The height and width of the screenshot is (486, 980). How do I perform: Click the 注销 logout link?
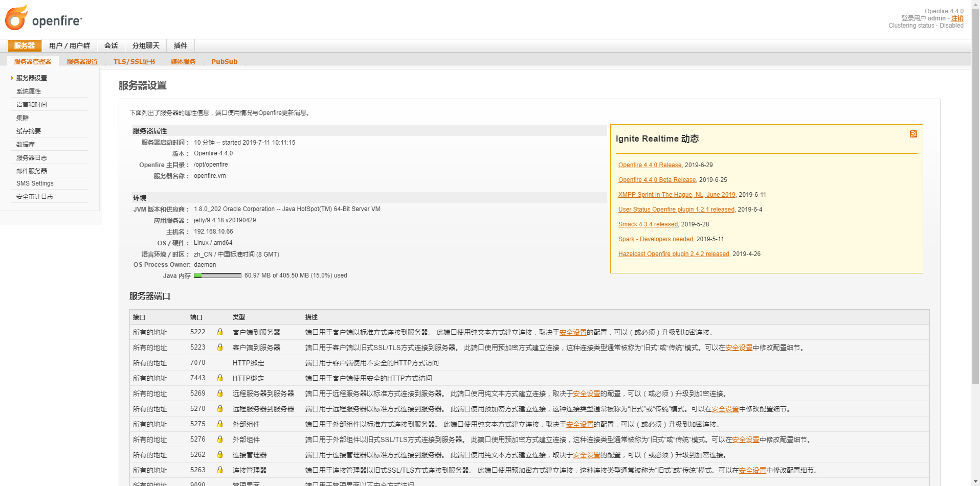pyautogui.click(x=957, y=18)
